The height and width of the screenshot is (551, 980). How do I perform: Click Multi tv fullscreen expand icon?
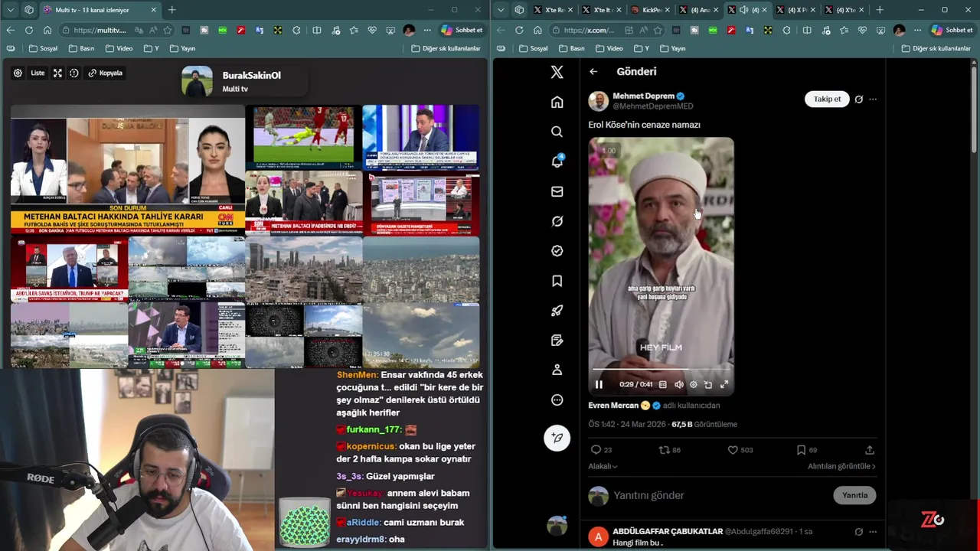(57, 73)
